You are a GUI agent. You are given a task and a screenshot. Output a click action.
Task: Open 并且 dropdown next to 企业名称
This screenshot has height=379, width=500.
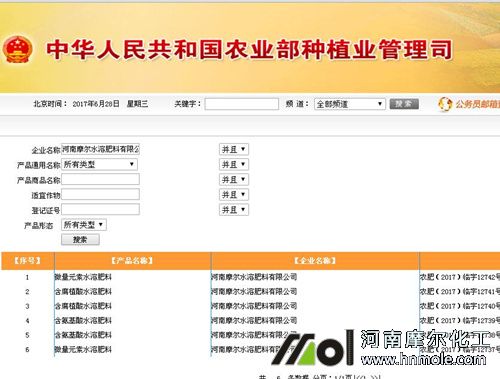point(234,149)
